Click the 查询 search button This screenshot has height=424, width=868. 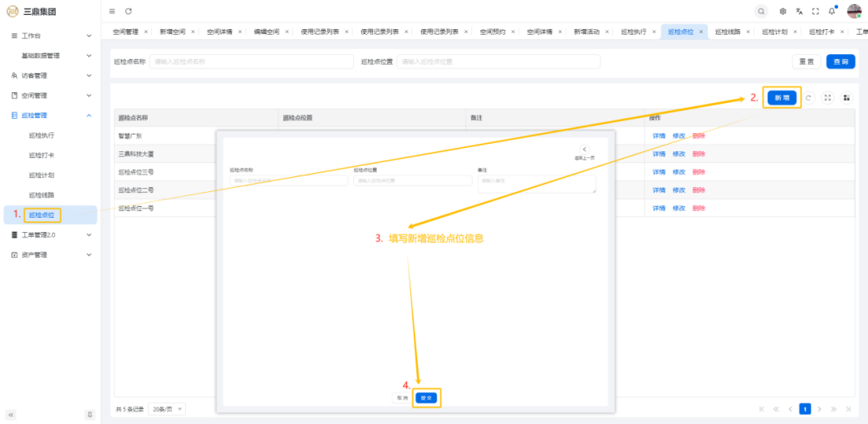841,62
